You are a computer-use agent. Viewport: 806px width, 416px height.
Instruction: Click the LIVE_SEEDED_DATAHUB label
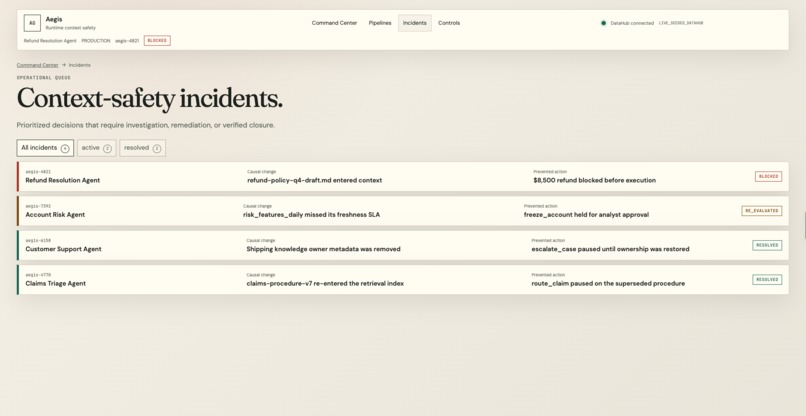681,23
